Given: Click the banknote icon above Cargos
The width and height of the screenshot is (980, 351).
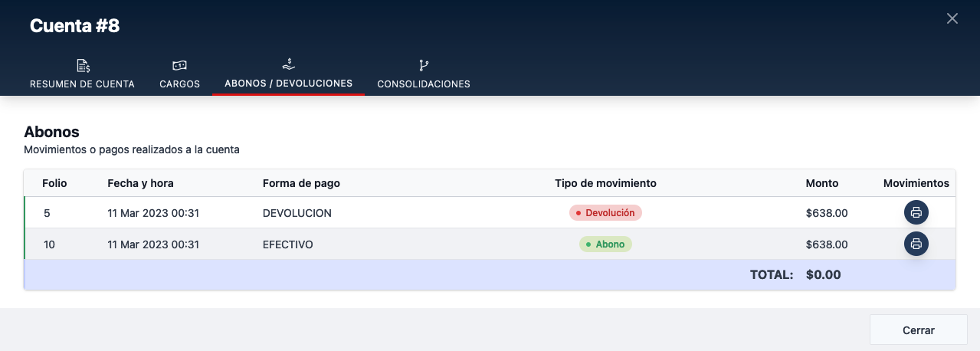Looking at the screenshot, I should (x=179, y=66).
